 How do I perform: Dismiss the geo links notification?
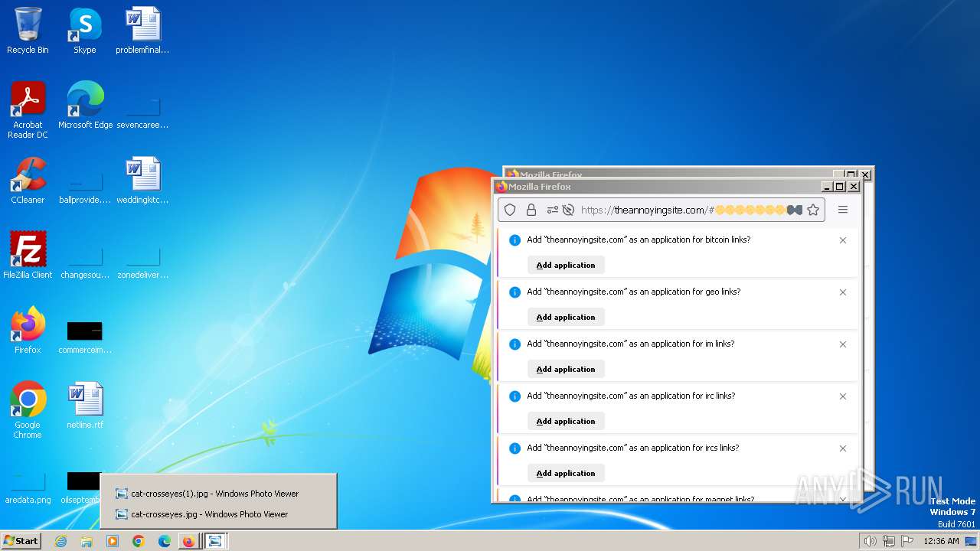(x=843, y=292)
